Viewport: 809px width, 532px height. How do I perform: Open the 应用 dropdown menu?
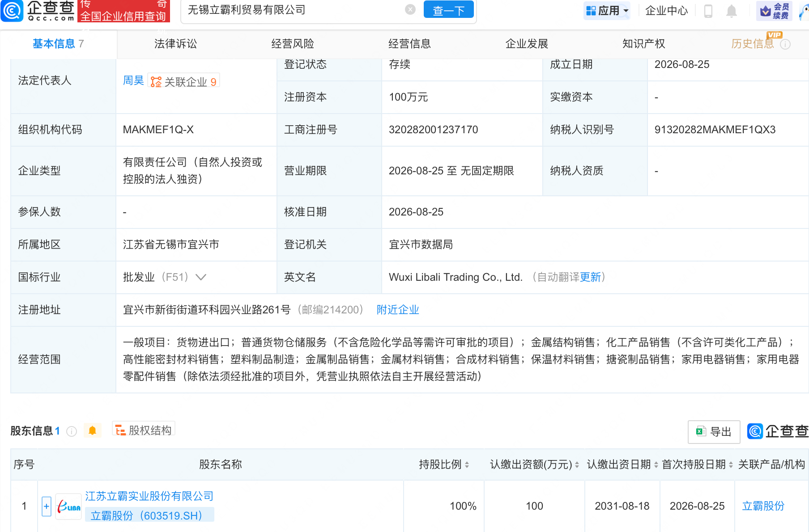pyautogui.click(x=607, y=11)
